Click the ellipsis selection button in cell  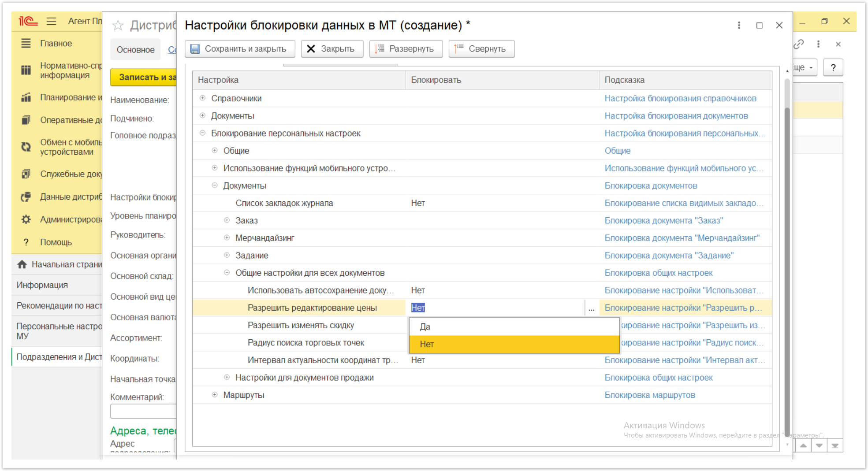(x=591, y=308)
